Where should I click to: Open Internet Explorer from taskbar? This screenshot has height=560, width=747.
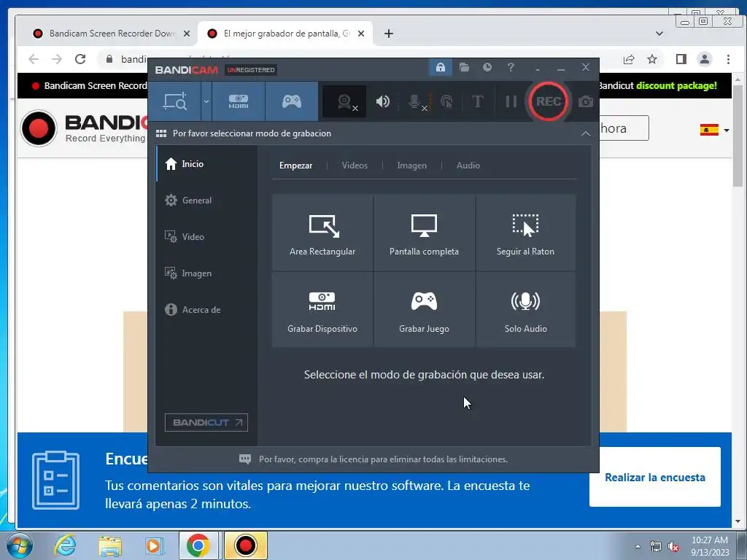point(65,545)
